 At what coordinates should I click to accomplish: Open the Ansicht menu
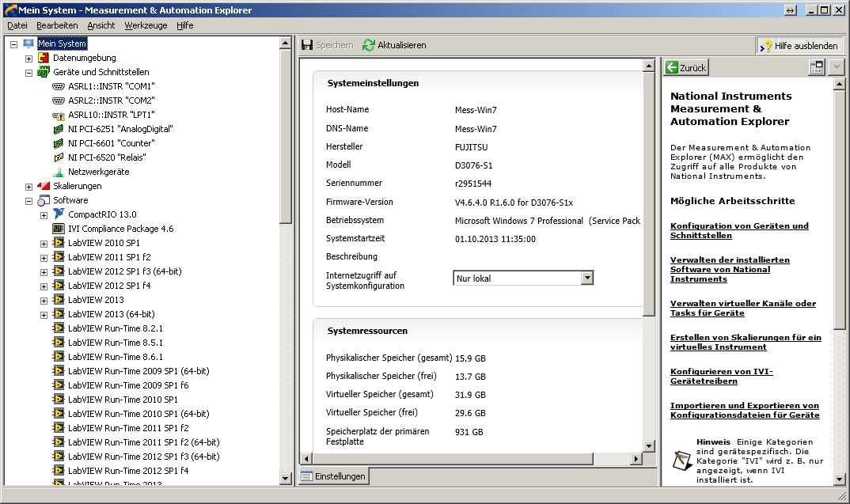(x=101, y=25)
